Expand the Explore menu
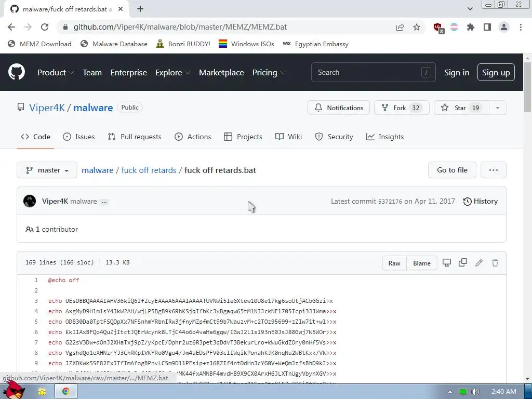This screenshot has width=532, height=399. (172, 73)
